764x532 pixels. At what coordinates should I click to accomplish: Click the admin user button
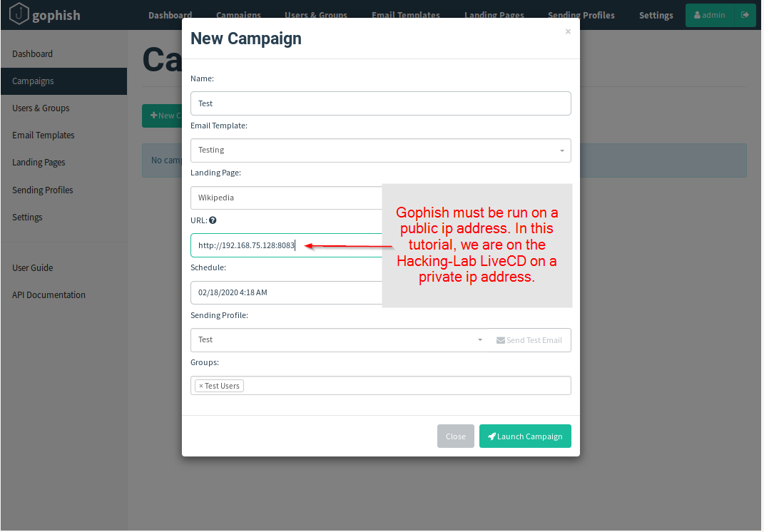click(x=709, y=15)
